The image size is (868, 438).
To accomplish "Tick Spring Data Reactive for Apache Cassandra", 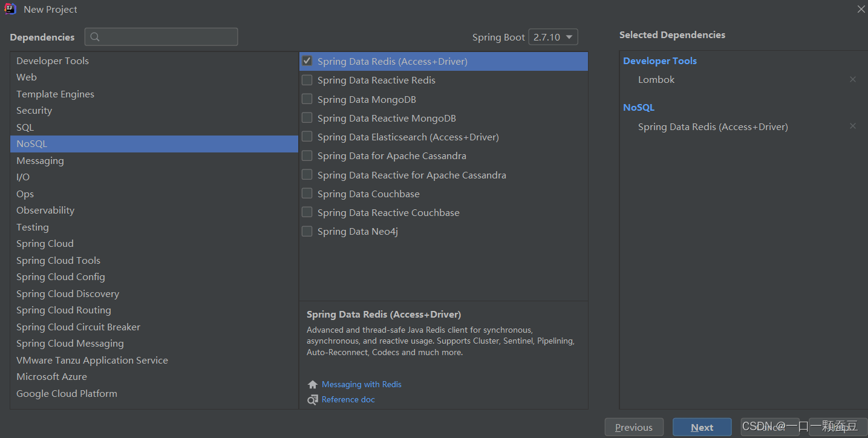I will pos(307,175).
